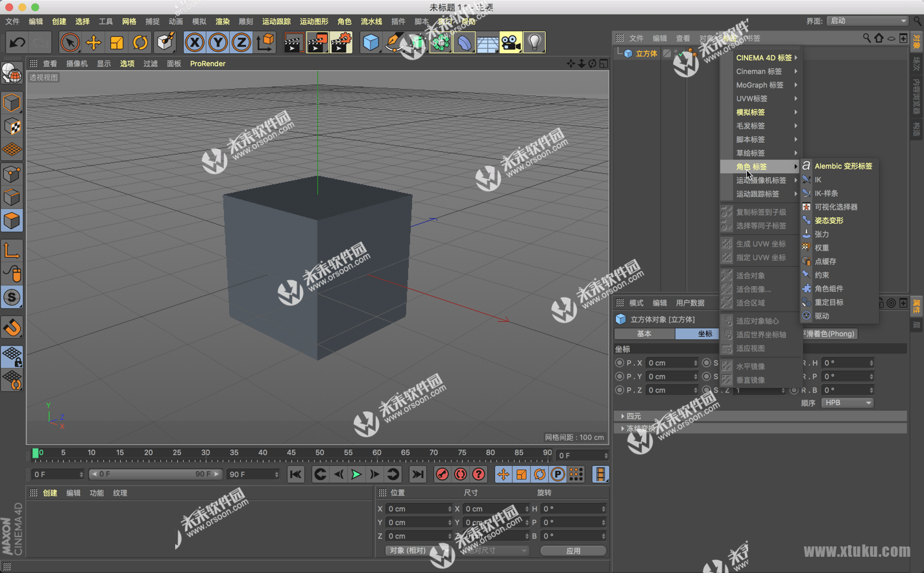Toggle X axis lock
924x573 pixels.
[195, 43]
